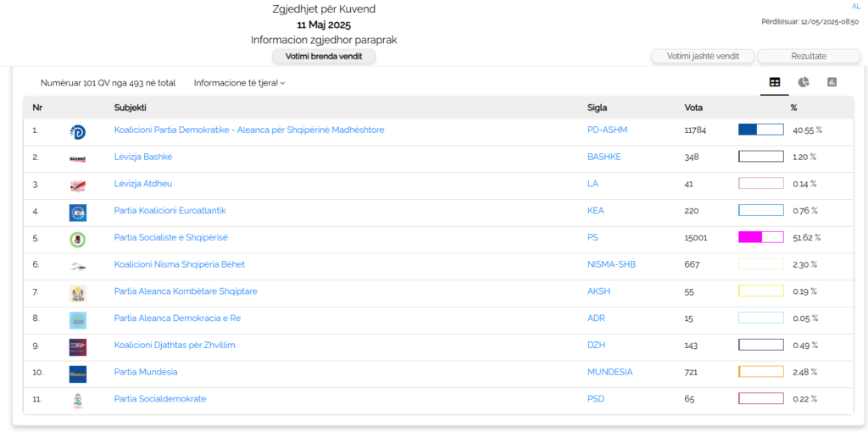This screenshot has width=868, height=443.
Task: Click the Lëvizja Bashkë logo icon
Action: pos(78,158)
